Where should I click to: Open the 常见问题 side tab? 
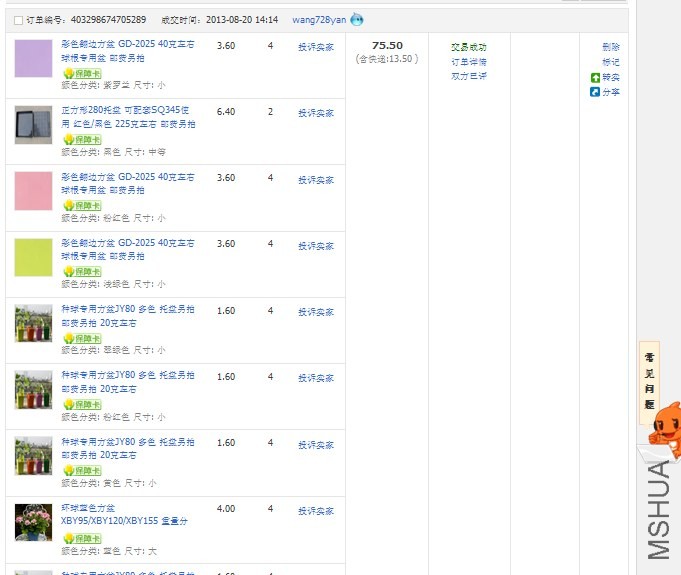[649, 382]
